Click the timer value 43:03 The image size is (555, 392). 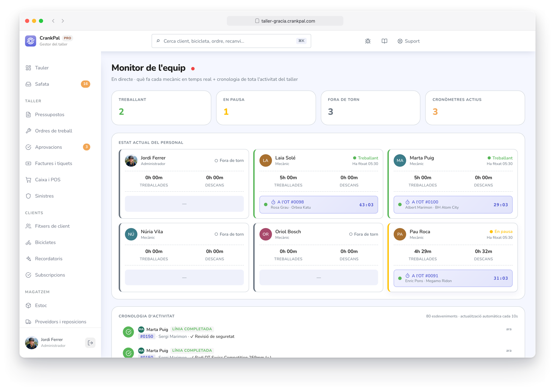tap(366, 205)
